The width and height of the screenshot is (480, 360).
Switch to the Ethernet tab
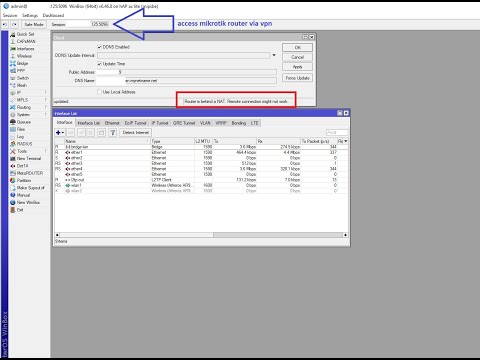[112, 123]
